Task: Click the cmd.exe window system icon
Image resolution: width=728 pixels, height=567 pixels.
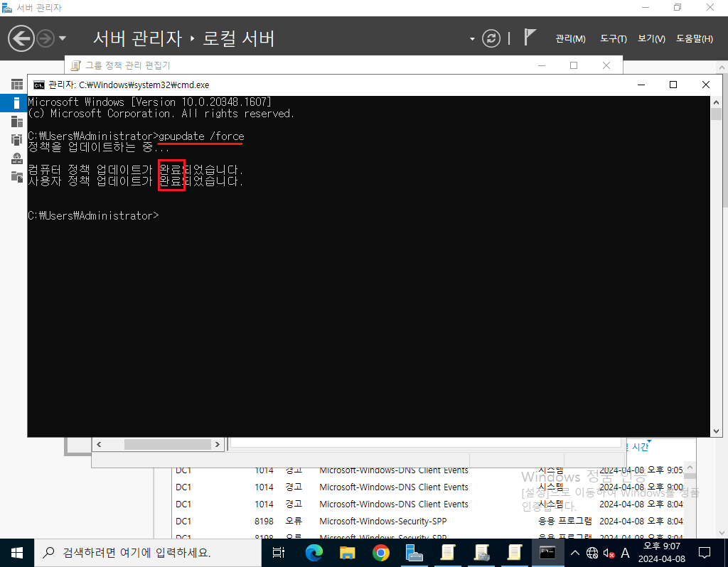Action: [39, 85]
